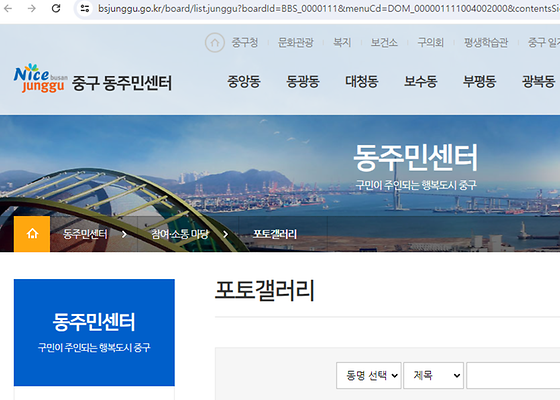The height and width of the screenshot is (400, 560).
Task: Click 참여·소통 마당 in the breadcrumb
Action: tap(180, 234)
